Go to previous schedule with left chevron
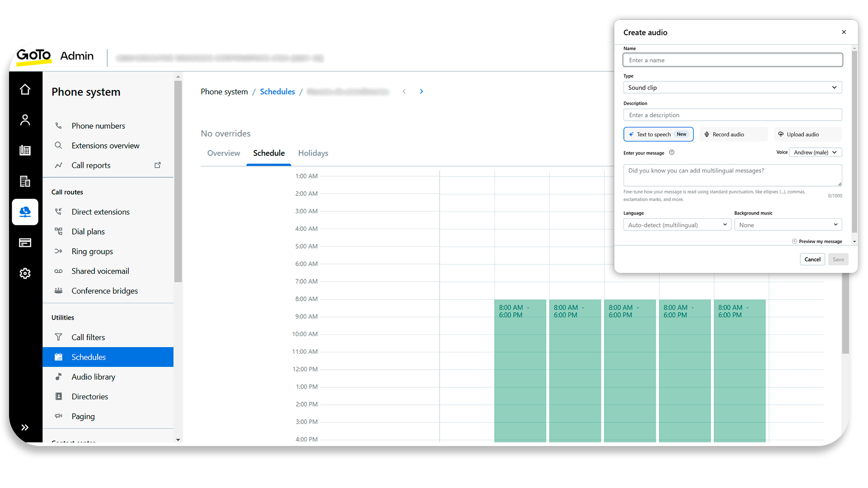The height and width of the screenshot is (488, 868). (x=404, y=91)
